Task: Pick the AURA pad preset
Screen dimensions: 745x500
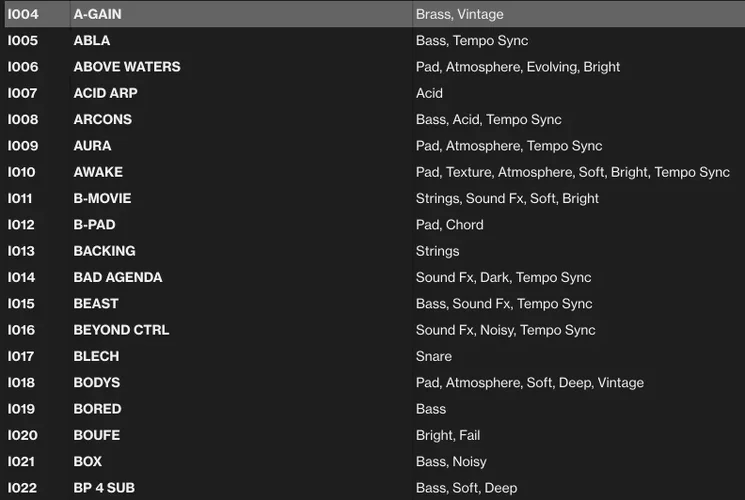Action: pos(92,146)
